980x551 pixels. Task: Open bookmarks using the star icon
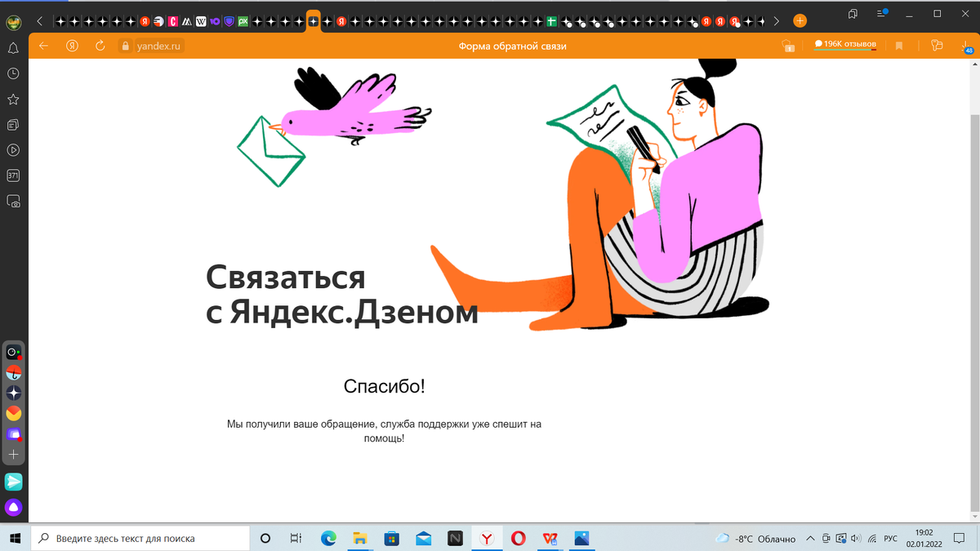coord(12,100)
